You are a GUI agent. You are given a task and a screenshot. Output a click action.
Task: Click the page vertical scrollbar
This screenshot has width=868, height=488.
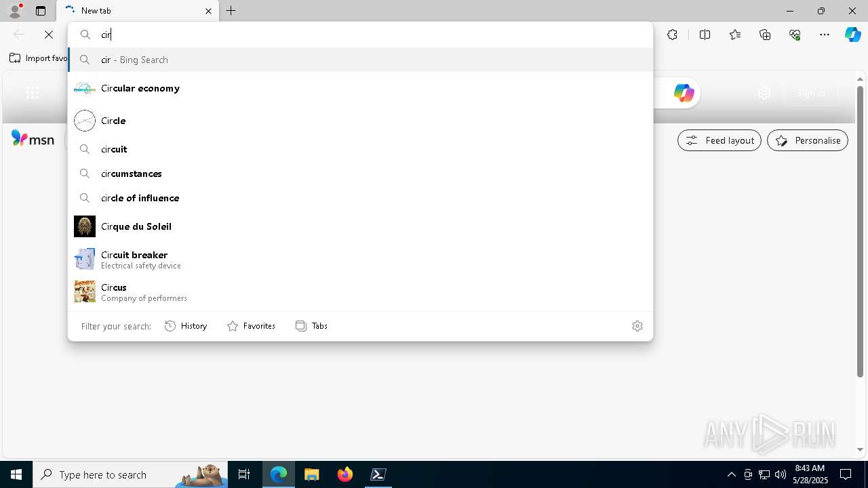click(860, 230)
